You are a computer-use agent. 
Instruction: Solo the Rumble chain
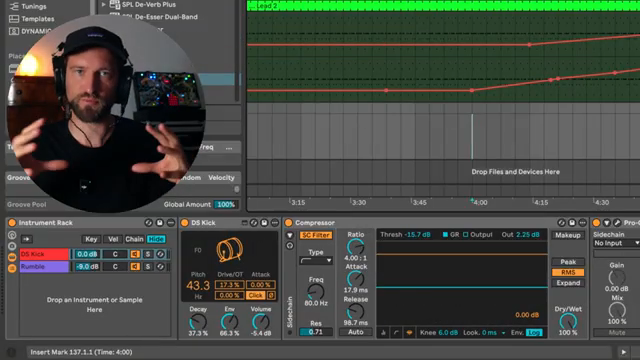coord(148,267)
